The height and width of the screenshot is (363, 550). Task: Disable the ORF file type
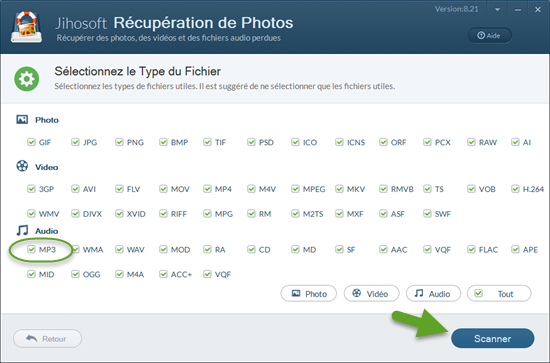(383, 142)
